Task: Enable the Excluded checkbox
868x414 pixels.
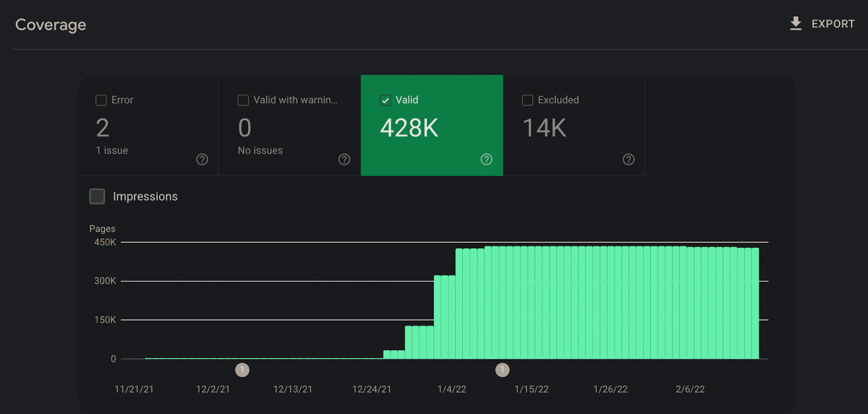Action: tap(527, 100)
